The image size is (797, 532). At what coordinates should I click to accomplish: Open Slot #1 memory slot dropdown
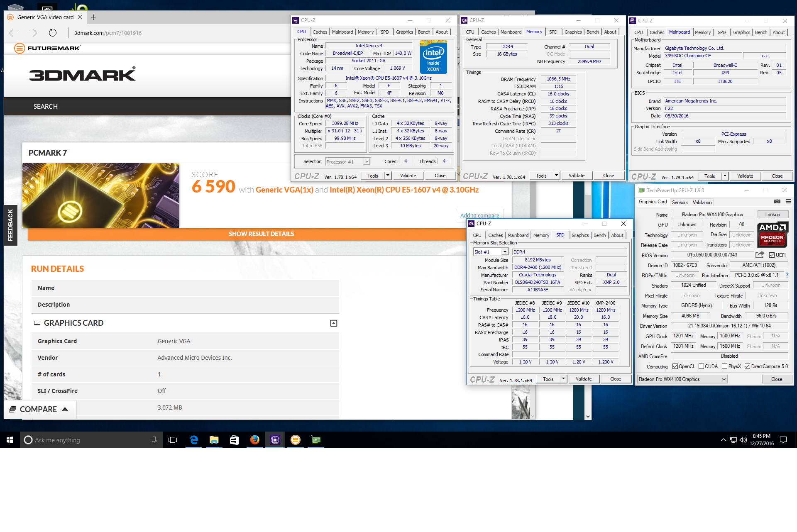point(491,252)
